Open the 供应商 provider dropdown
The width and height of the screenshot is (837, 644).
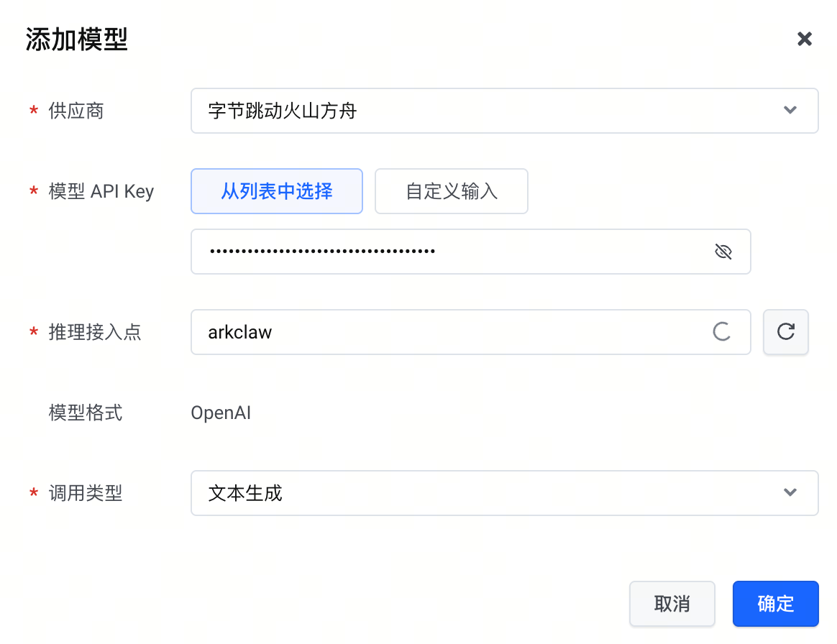[489, 111]
